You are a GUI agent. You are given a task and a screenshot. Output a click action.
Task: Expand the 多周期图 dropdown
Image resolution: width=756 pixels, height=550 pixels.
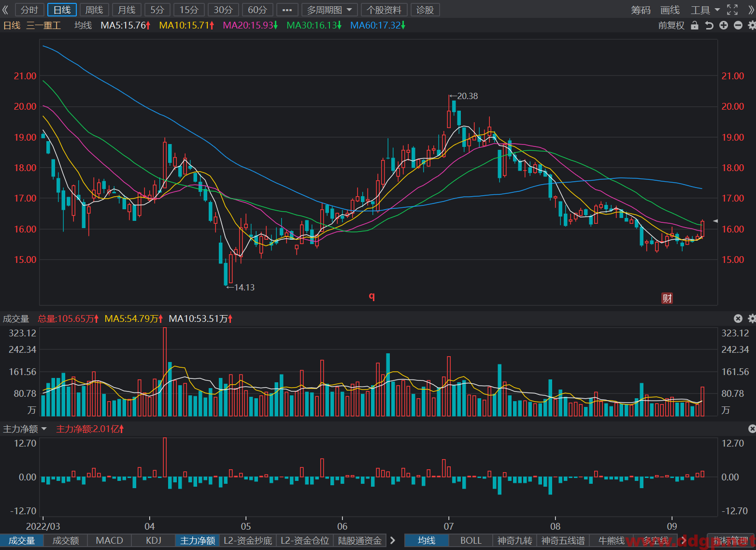tap(329, 10)
